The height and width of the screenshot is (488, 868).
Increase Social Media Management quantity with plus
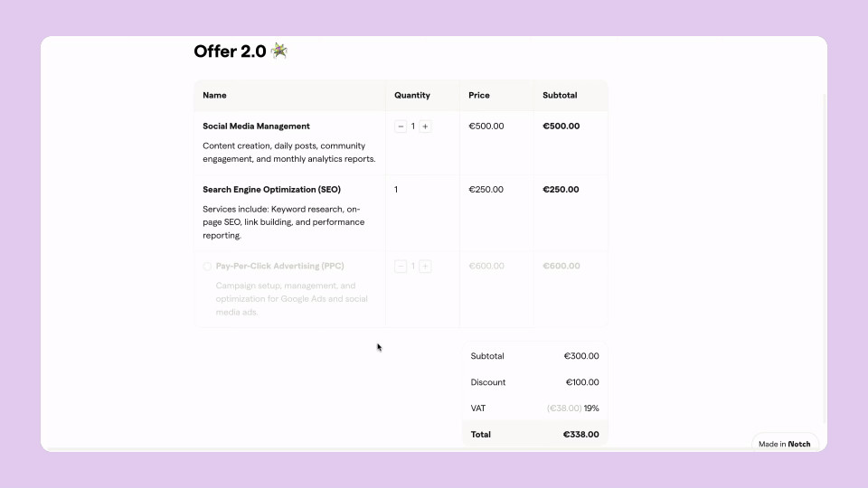click(x=425, y=127)
